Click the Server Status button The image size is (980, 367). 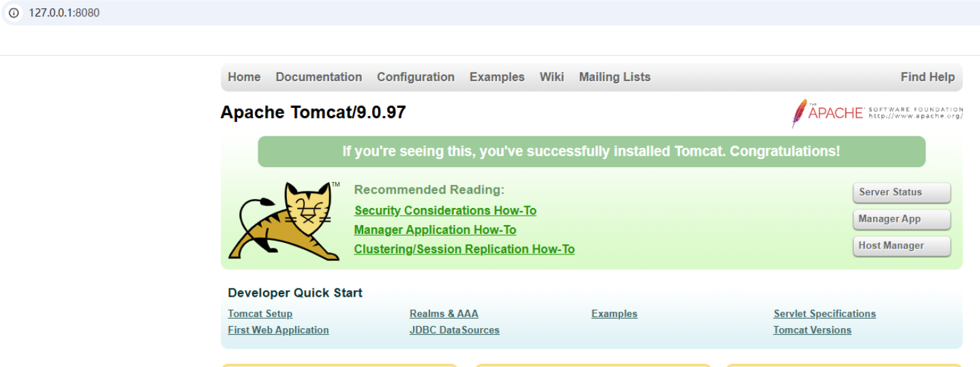click(x=902, y=192)
